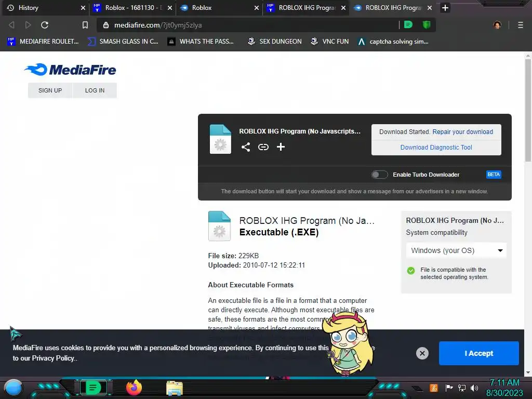Click the SIGN UP button

50,90
